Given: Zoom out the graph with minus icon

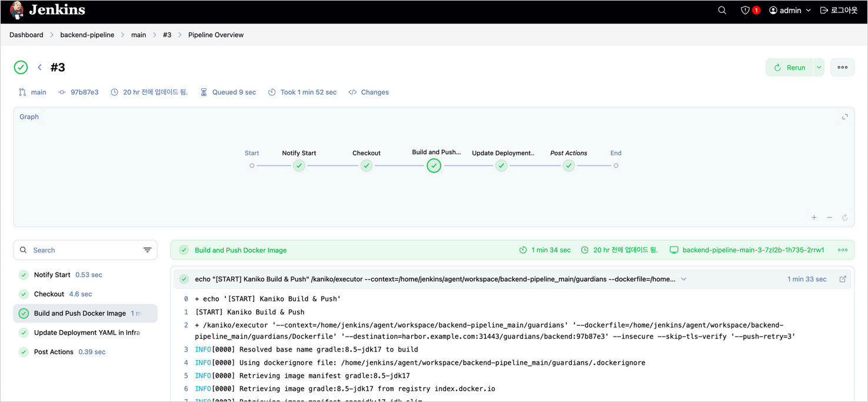Looking at the screenshot, I should point(830,218).
